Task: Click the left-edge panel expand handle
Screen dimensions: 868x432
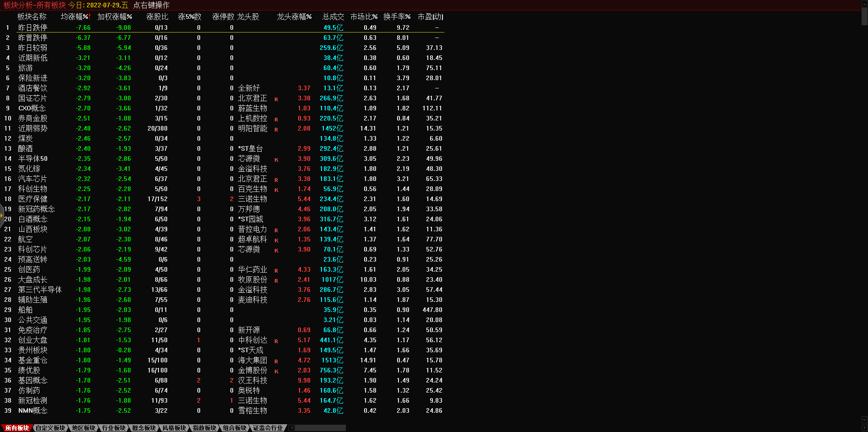Action: tap(2, 215)
